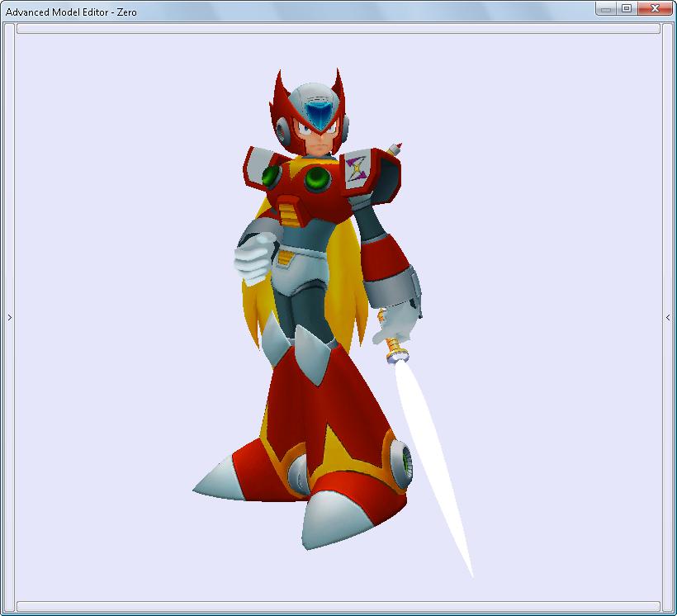
Task: Open the collapsed bottom panel bar
Action: pos(338,607)
